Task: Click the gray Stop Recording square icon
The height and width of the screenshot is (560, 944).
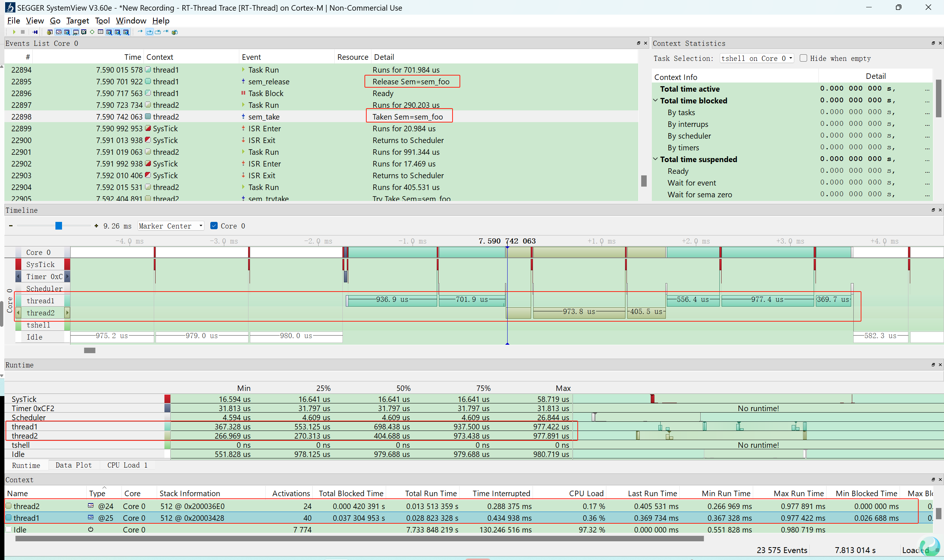Action: (x=23, y=32)
